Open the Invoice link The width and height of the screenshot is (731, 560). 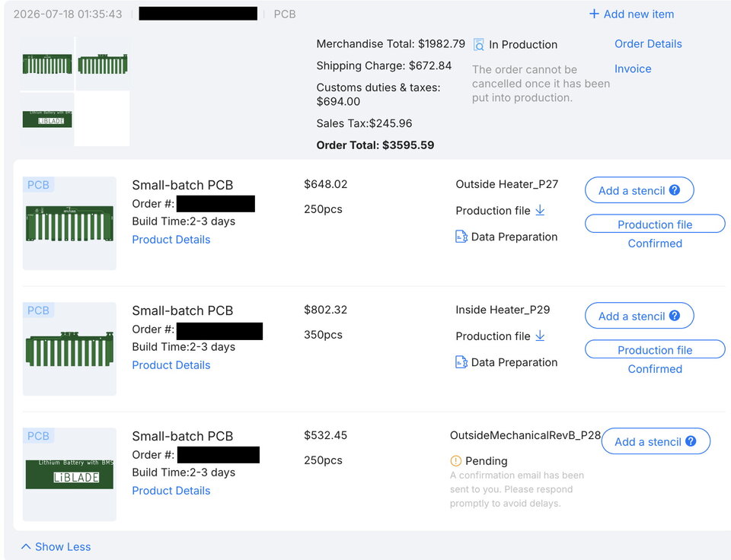633,68
